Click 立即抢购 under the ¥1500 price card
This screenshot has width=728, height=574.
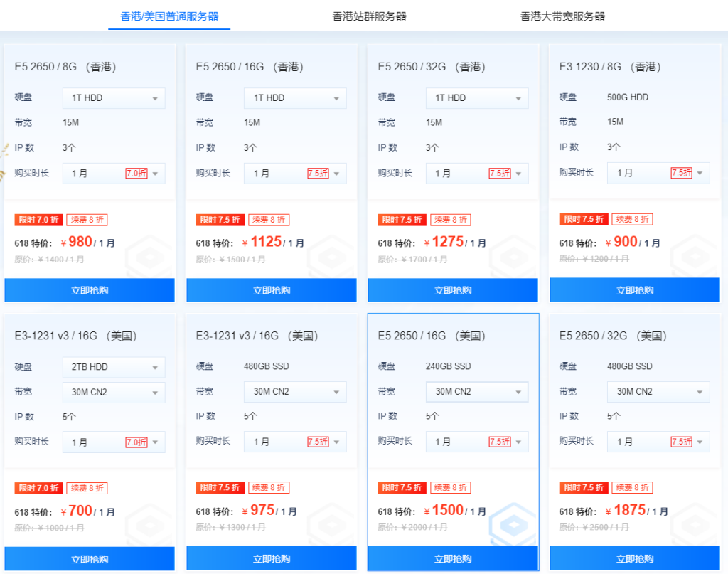[x=452, y=558]
